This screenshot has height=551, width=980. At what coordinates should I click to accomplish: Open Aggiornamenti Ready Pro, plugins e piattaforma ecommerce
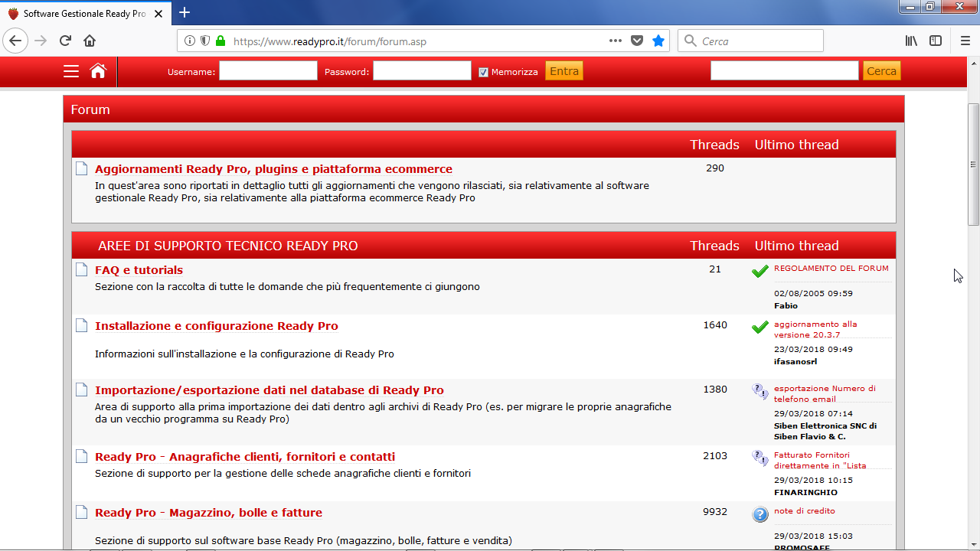tap(273, 169)
